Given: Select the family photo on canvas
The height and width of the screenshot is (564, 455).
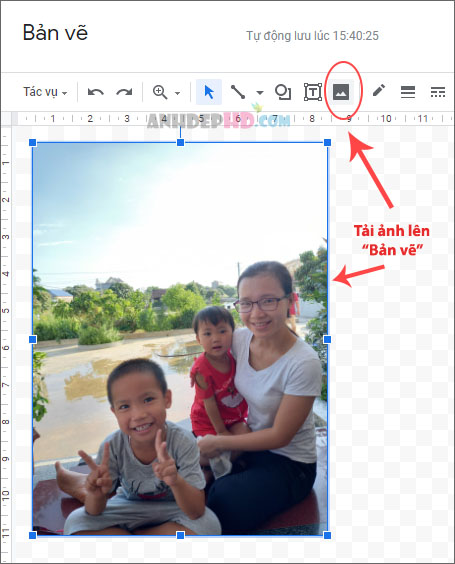Looking at the screenshot, I should point(180,339).
